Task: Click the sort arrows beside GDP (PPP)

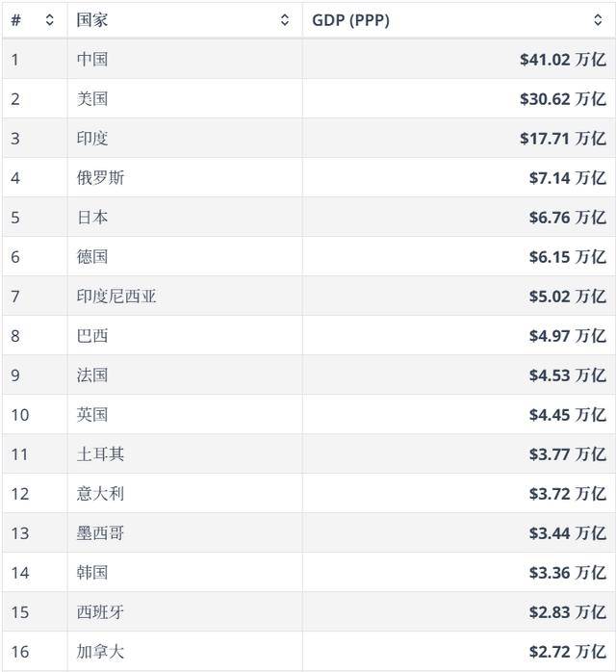Action: 598,20
